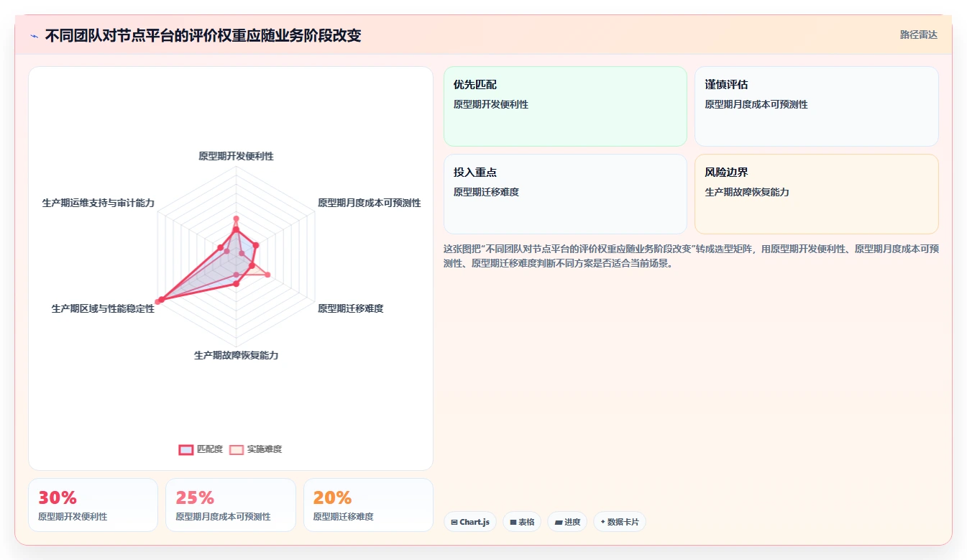Toggle the 实施难度 legend swatch

pyautogui.click(x=237, y=449)
